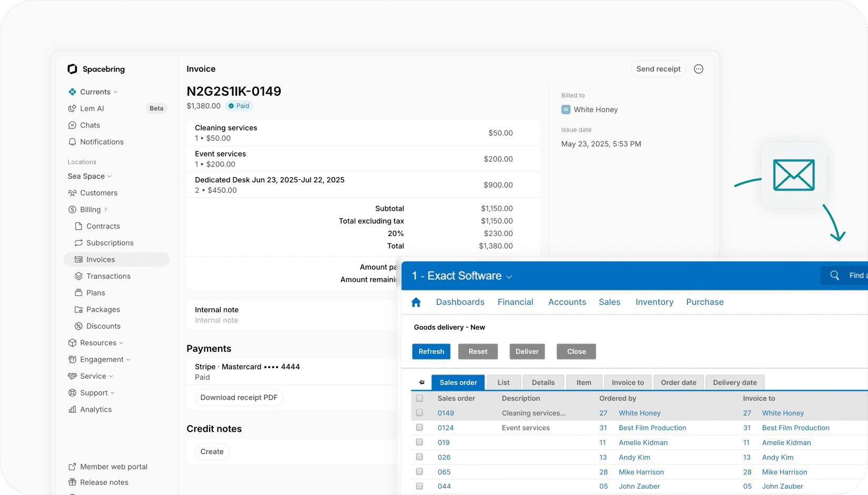Switch to the Details tab
The image size is (868, 495).
pyautogui.click(x=544, y=383)
